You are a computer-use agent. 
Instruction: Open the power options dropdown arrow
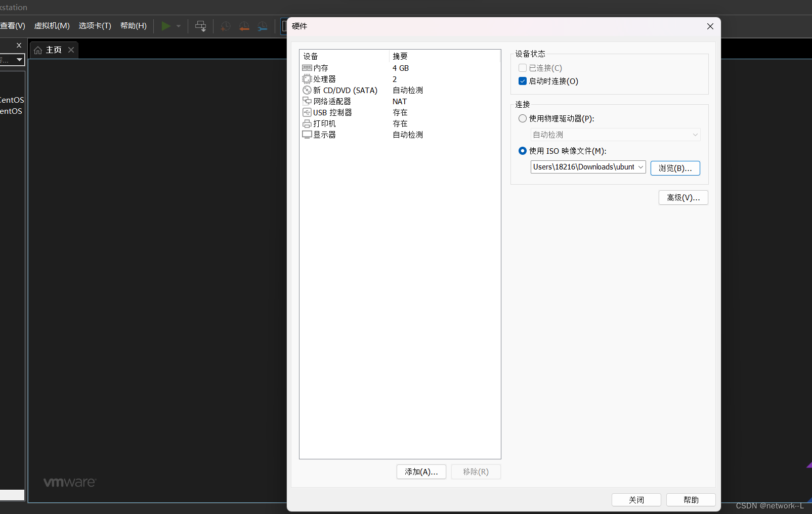pyautogui.click(x=178, y=26)
